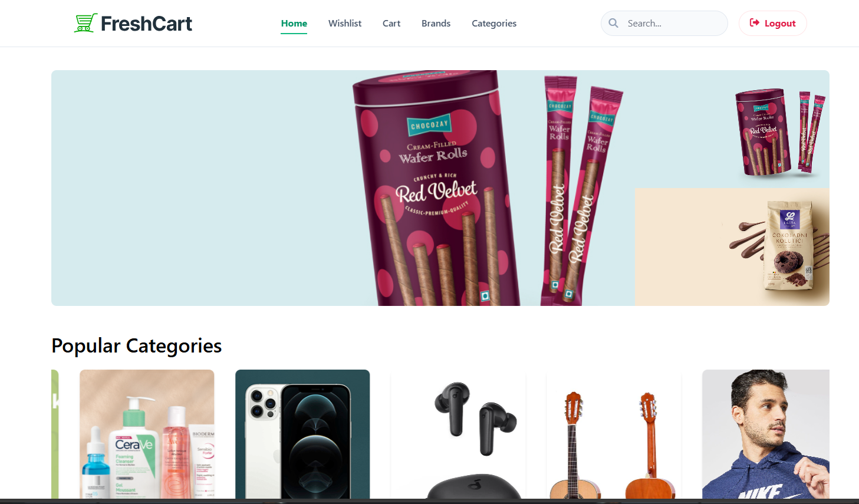Click the search magnifier icon
The height and width of the screenshot is (504, 859).
tap(613, 23)
